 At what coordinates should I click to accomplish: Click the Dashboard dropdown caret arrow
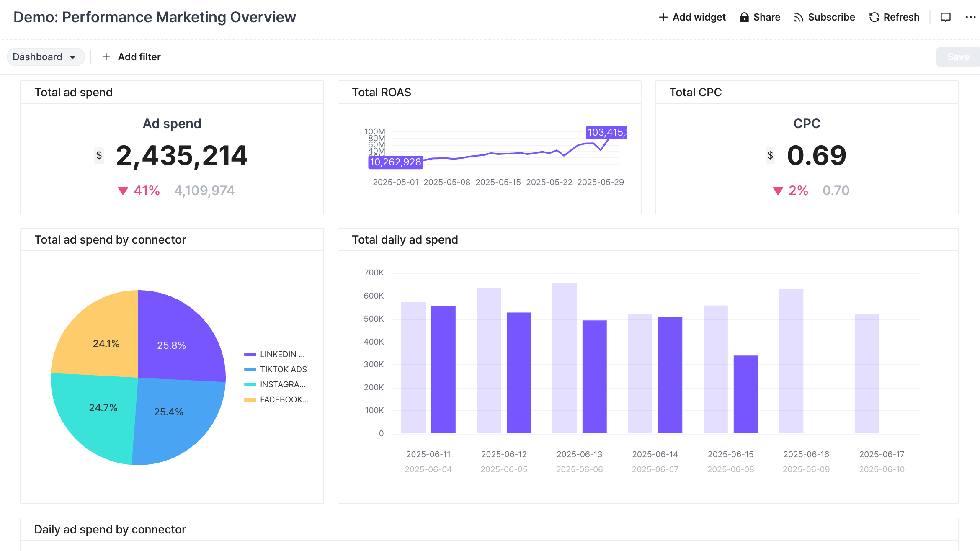coord(73,57)
